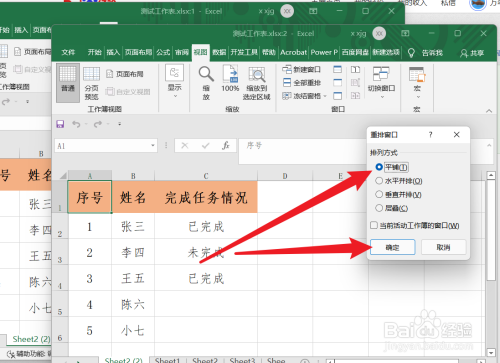Open Switch Windows (切换窗口) dropdown

[x=381, y=82]
